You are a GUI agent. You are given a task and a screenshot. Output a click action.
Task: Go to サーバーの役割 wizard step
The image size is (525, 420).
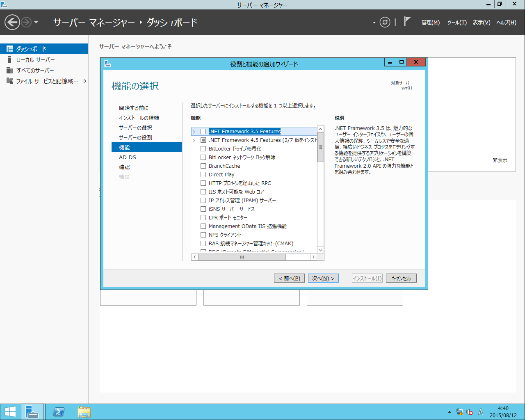coord(135,137)
